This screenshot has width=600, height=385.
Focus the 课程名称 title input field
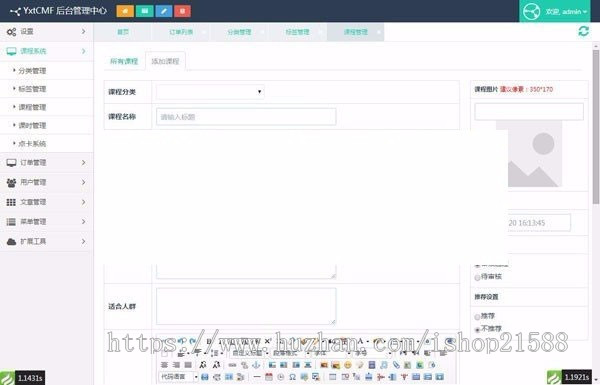[246, 117]
